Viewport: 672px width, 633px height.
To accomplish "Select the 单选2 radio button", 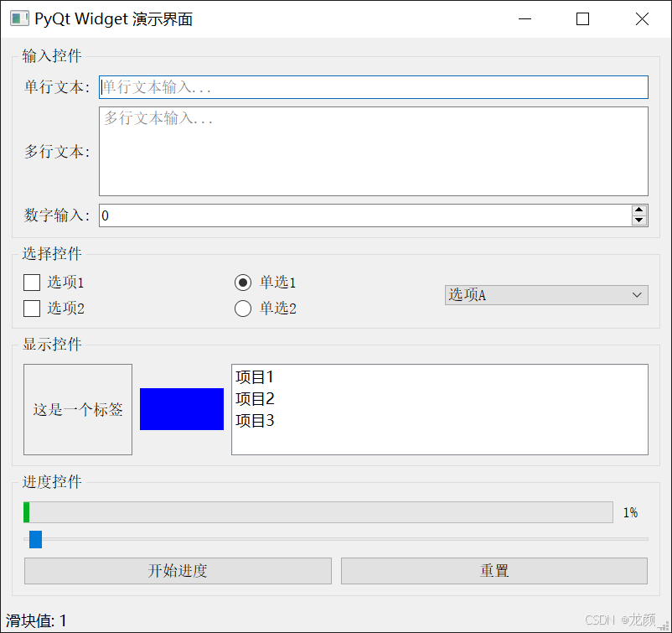I will (x=243, y=309).
